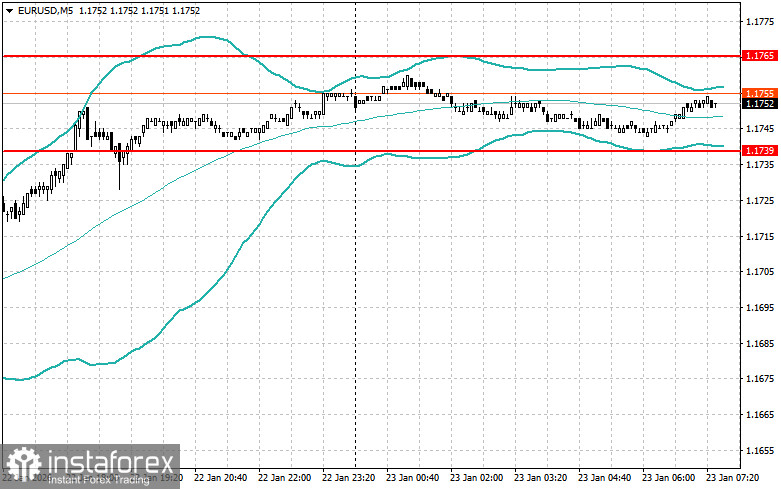Screen dimensions: 781x489
Task: Click the 1.1775 price scale value
Action: tap(760, 21)
